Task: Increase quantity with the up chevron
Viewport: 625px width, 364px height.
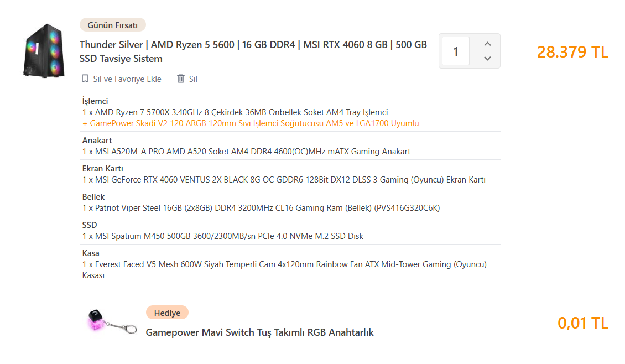Action: [x=487, y=44]
